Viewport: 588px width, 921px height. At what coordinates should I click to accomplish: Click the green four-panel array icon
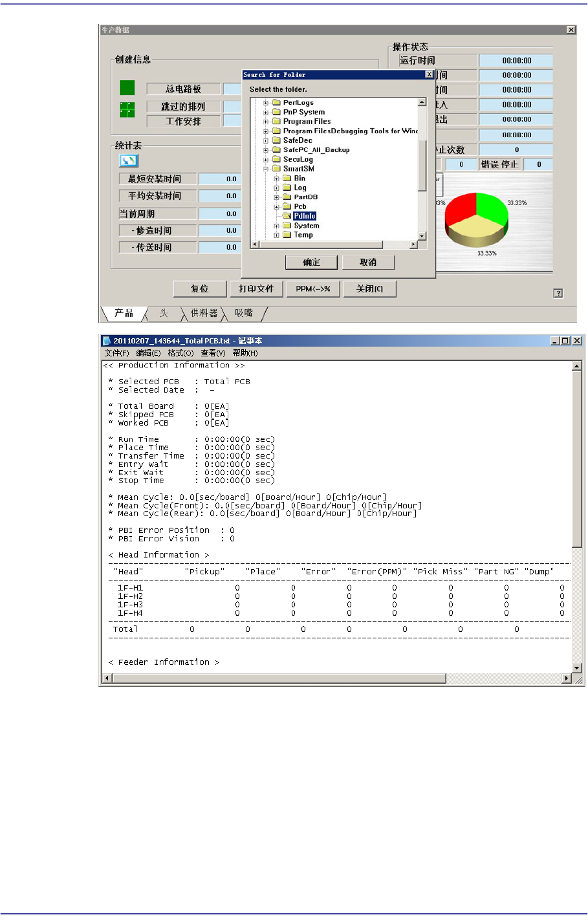click(x=127, y=109)
